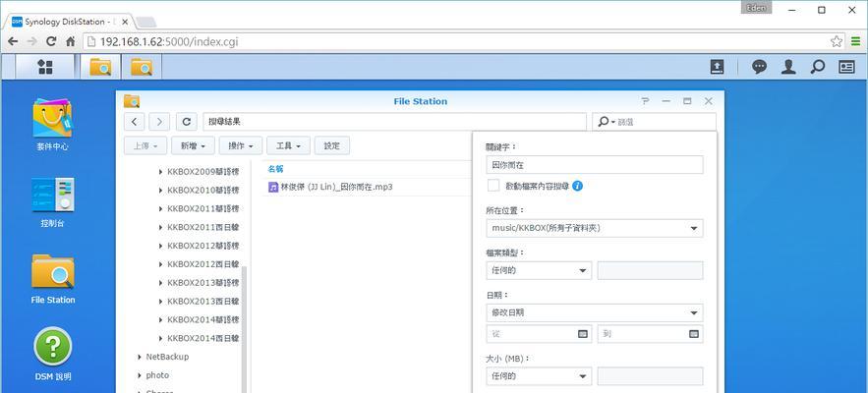
Task: Select KKBOX2013西日韓 in folder tree
Action: (x=203, y=302)
